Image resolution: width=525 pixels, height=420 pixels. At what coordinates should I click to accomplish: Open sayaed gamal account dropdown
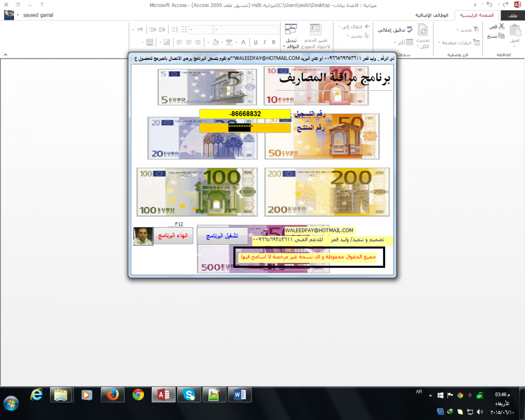click(18, 15)
